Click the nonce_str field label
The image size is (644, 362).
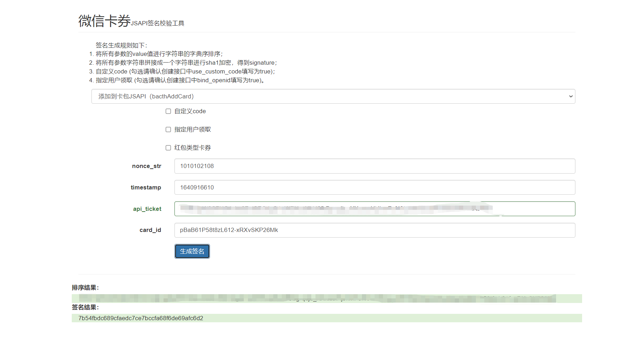coord(147,166)
